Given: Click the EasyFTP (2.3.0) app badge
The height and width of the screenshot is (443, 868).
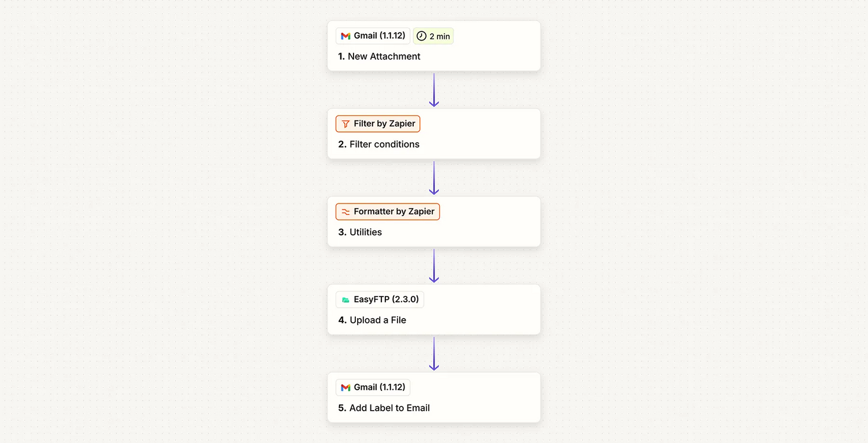Looking at the screenshot, I should [x=380, y=300].
